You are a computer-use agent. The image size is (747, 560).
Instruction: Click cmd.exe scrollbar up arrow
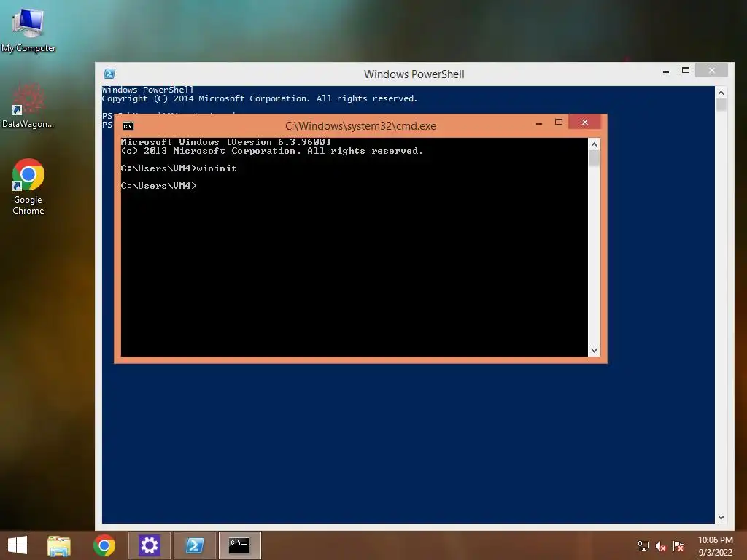click(594, 144)
